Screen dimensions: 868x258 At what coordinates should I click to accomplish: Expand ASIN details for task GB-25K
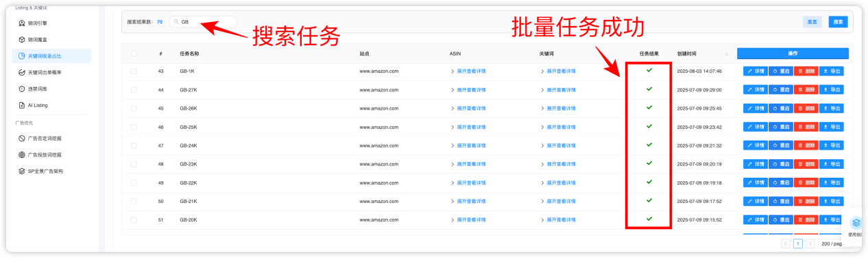coord(468,127)
